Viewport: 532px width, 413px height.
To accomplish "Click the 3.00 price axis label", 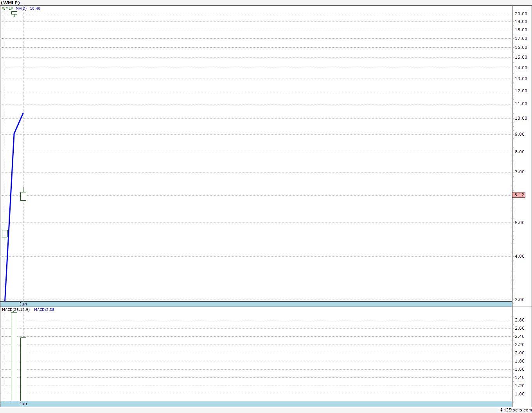I will 519,300.
